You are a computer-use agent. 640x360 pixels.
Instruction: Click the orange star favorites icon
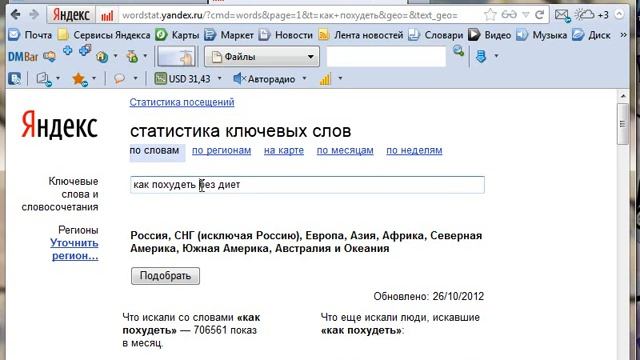79,78
